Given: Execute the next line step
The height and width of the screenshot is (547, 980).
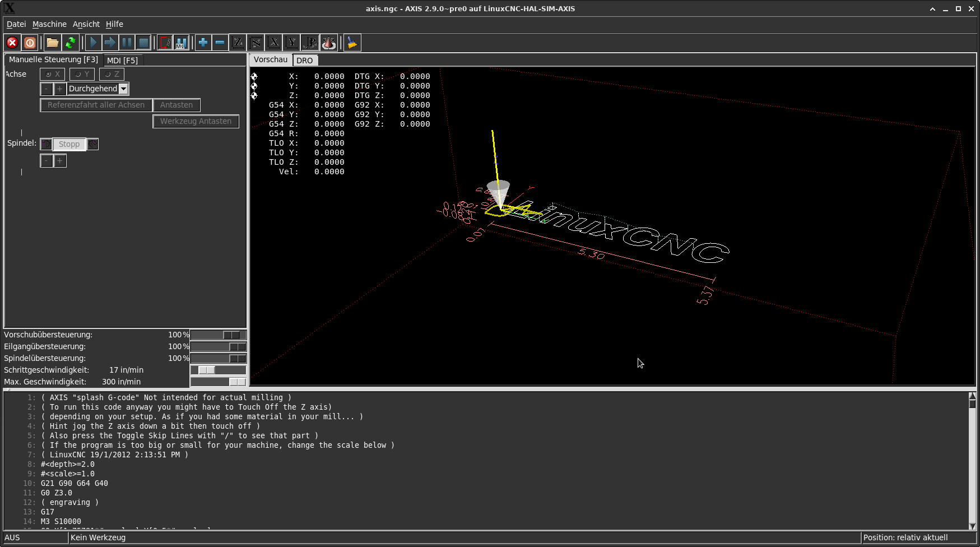Looking at the screenshot, I should tap(110, 43).
